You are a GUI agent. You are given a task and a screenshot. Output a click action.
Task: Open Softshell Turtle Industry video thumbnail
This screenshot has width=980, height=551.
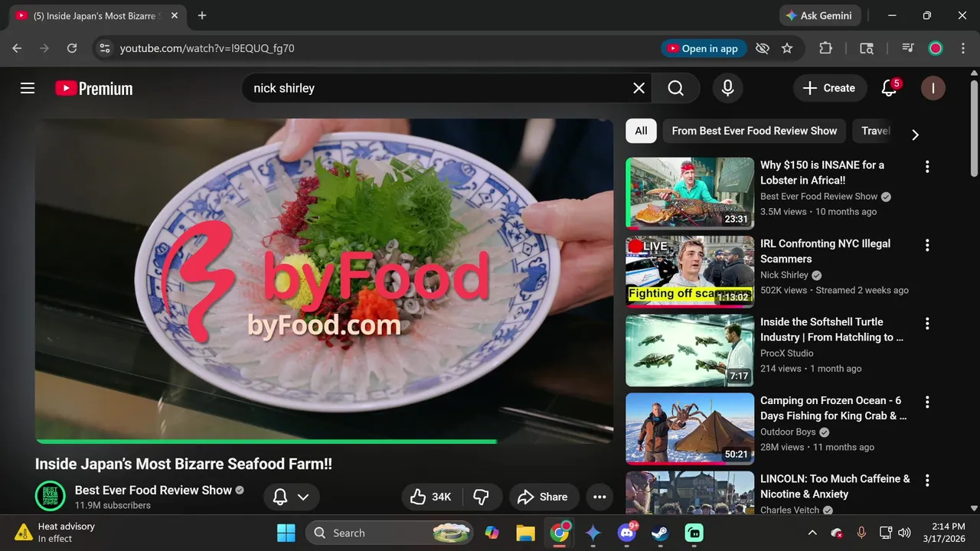(690, 350)
